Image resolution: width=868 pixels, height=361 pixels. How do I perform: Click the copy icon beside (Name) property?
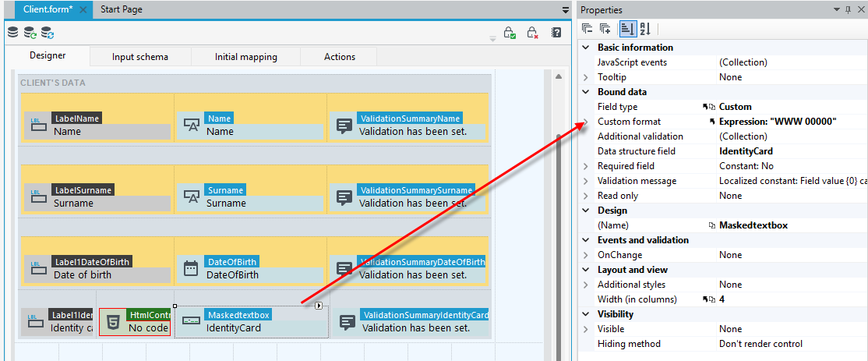(712, 225)
